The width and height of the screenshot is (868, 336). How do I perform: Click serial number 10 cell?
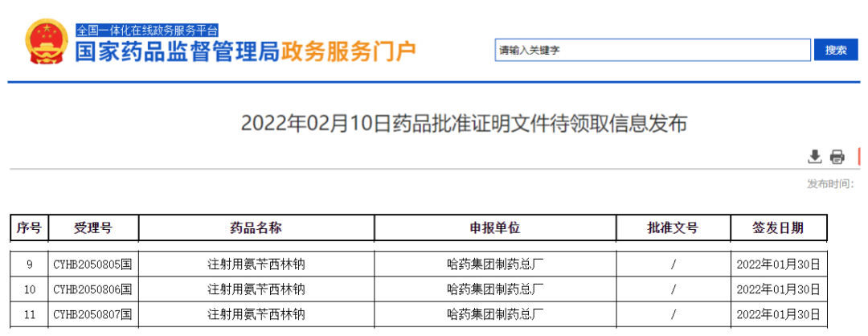pyautogui.click(x=30, y=289)
